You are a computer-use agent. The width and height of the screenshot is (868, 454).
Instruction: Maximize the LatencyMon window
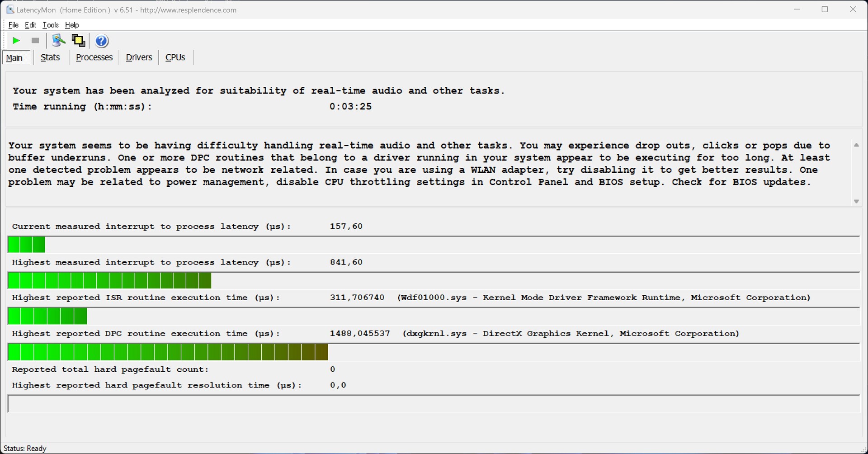coord(825,9)
